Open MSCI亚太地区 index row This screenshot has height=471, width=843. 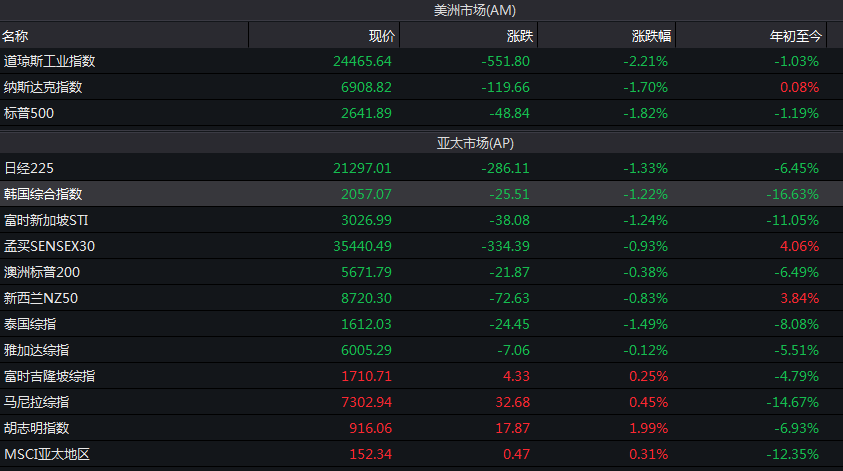47,454
